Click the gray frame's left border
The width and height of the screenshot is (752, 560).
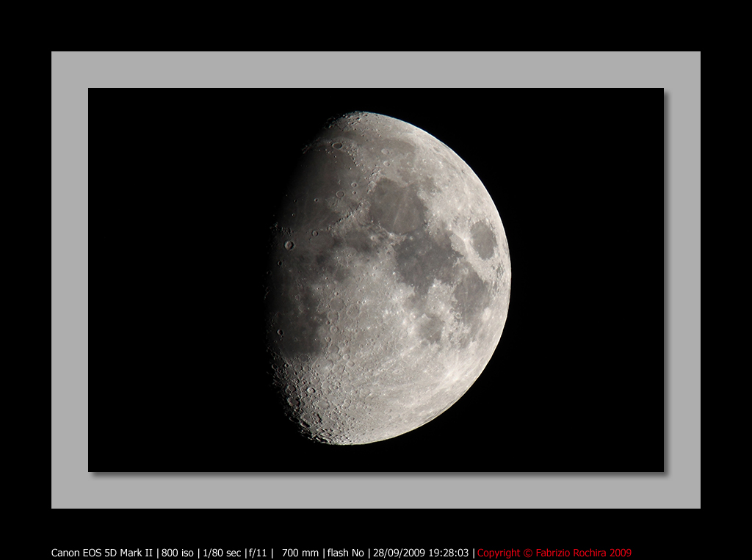pyautogui.click(x=70, y=279)
